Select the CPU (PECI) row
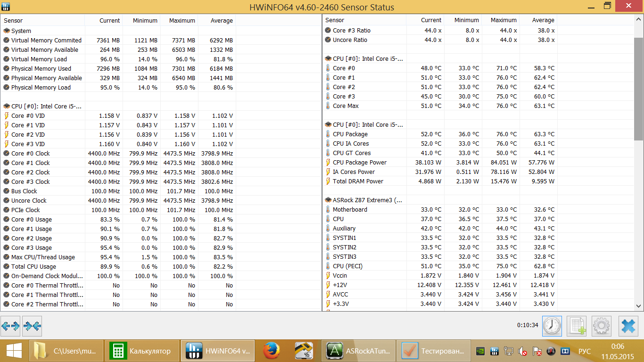Screen dimensions: 644x362 pos(440,266)
